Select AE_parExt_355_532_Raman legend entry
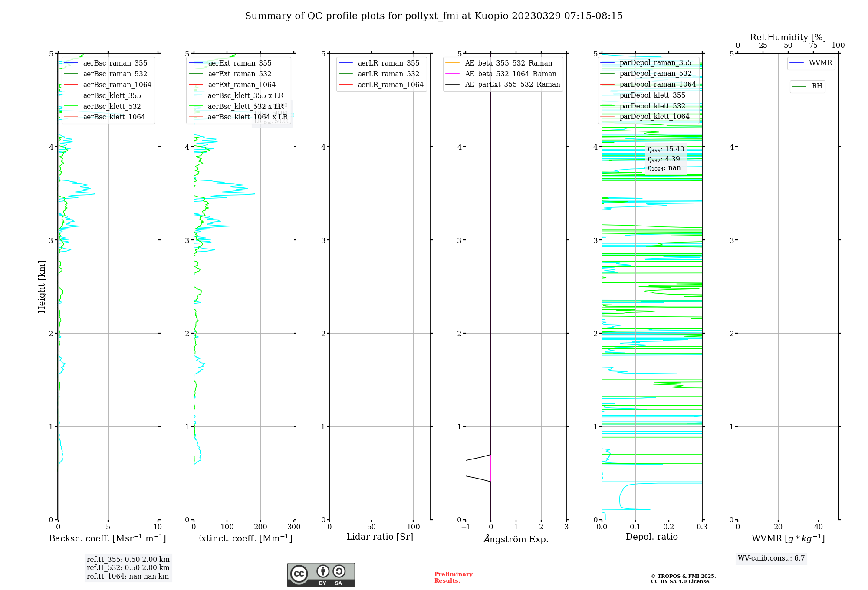 tap(503, 85)
